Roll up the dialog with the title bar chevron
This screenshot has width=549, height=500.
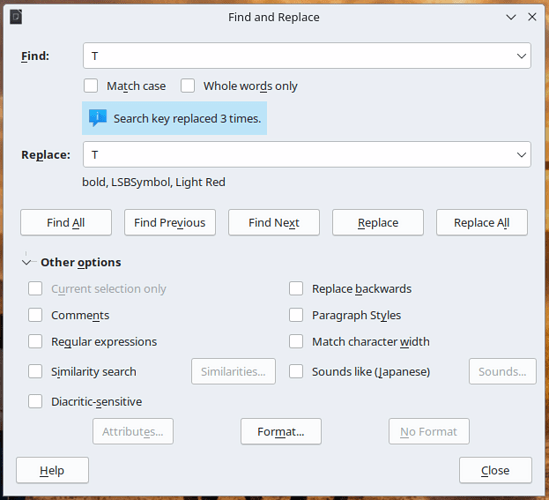(511, 17)
